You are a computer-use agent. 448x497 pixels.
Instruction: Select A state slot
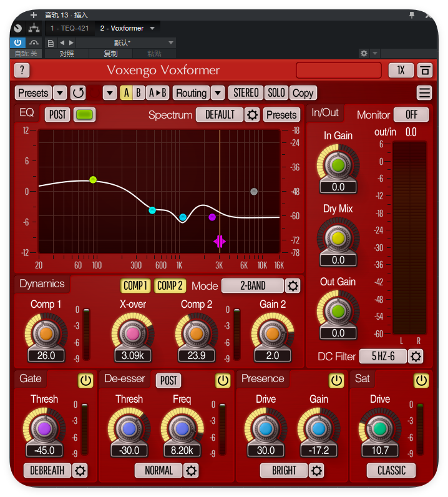coord(127,93)
